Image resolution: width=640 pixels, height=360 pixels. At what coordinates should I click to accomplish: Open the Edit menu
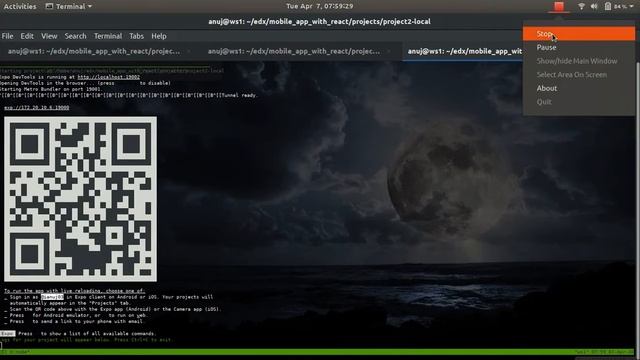pyautogui.click(x=27, y=36)
